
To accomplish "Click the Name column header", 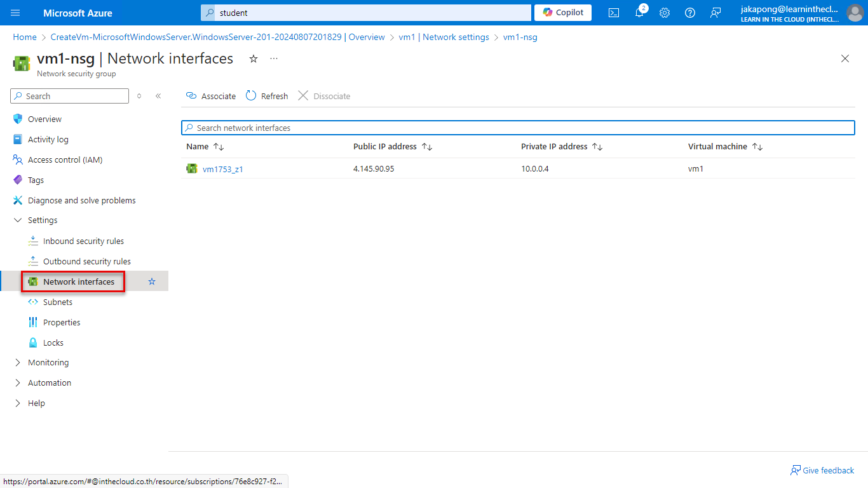I will tap(198, 147).
